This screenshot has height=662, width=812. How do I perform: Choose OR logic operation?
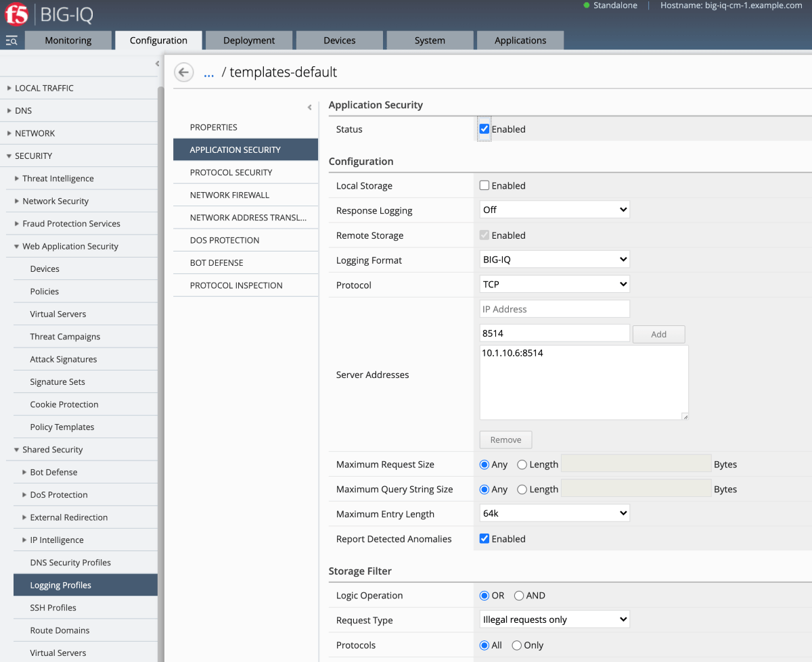coord(484,596)
